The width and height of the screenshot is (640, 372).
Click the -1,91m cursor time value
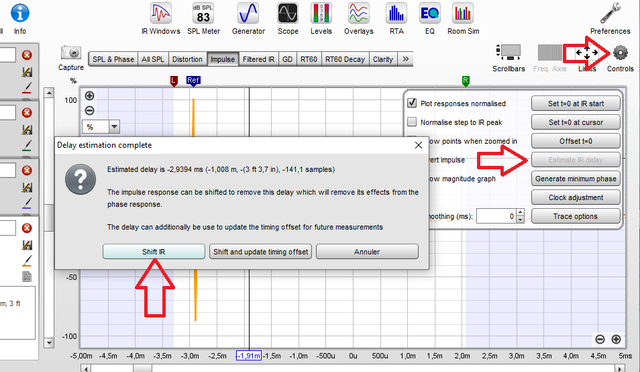(249, 356)
